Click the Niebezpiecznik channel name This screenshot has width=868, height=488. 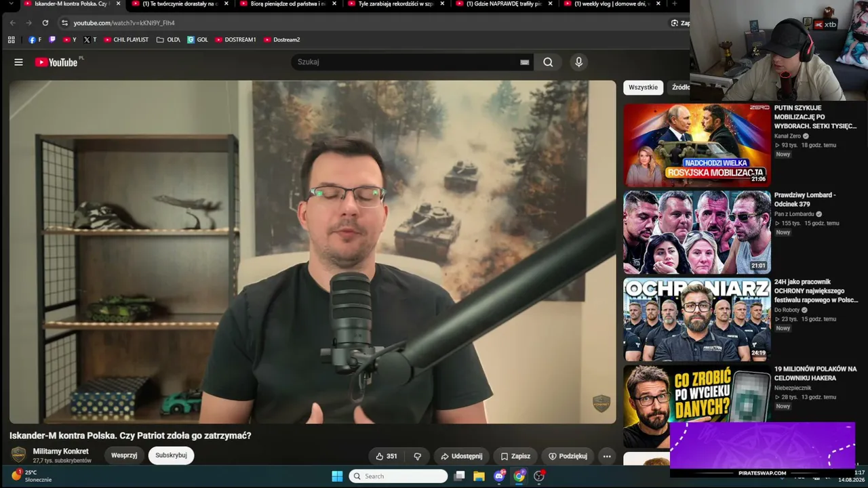[791, 388]
